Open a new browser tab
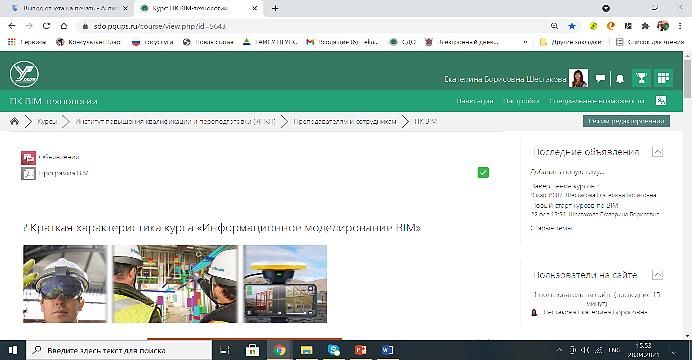Image resolution: width=692 pixels, height=360 pixels. pyautogui.click(x=275, y=8)
